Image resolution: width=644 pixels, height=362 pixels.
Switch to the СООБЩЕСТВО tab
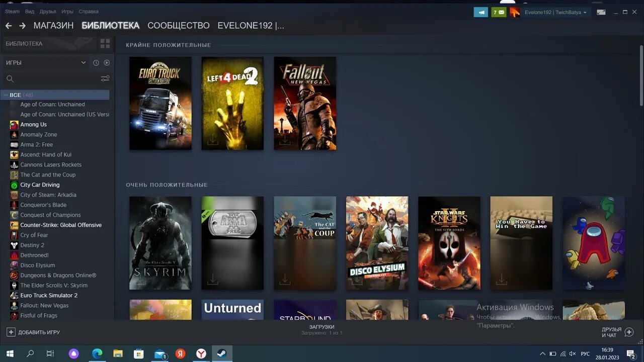click(179, 26)
